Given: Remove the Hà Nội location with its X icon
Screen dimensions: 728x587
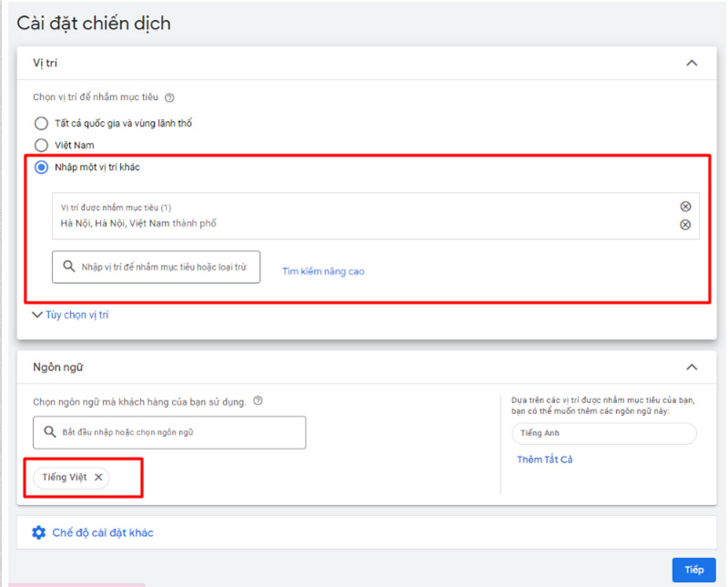Looking at the screenshot, I should (x=685, y=225).
